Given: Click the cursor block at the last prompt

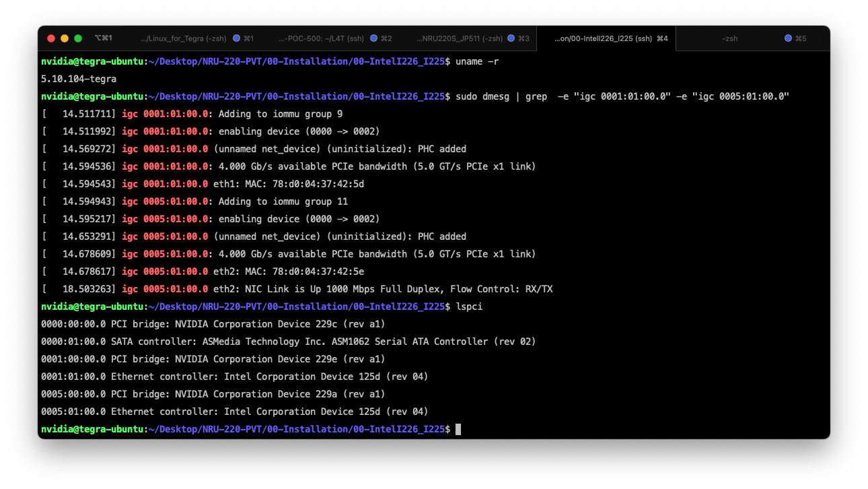Looking at the screenshot, I should click(458, 429).
